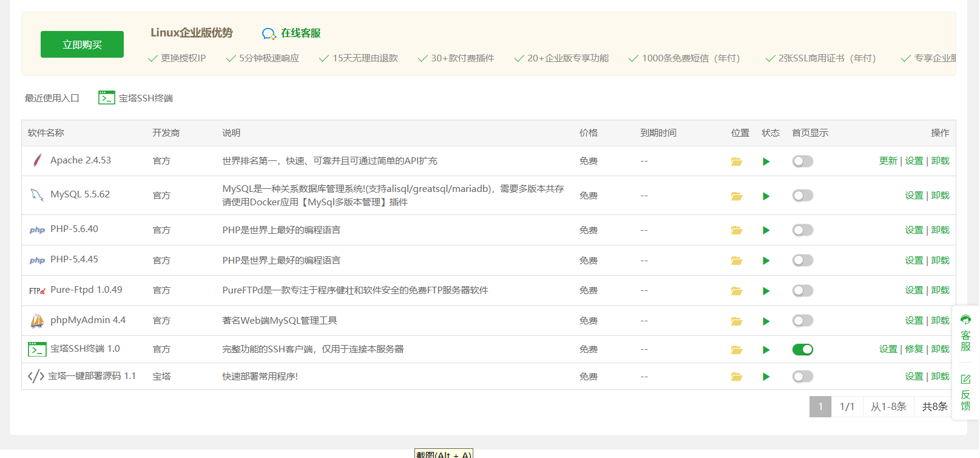Open Apache install folder icon
Viewport: 980px width, 458px height.
(x=737, y=162)
